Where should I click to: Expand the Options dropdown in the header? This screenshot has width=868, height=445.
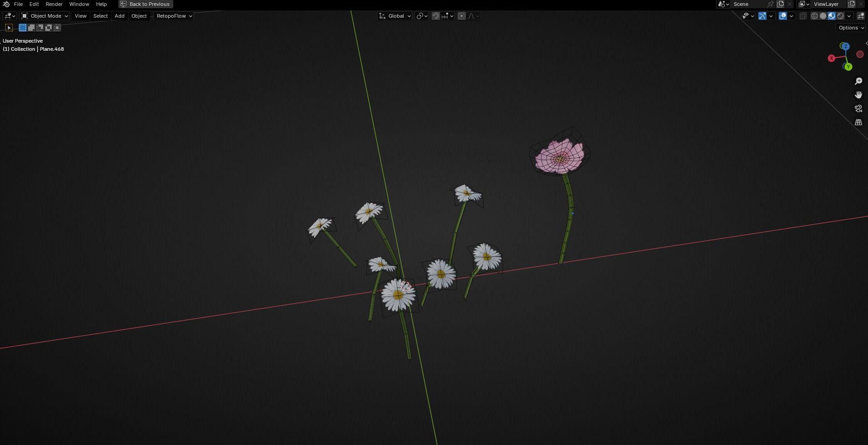[x=850, y=28]
